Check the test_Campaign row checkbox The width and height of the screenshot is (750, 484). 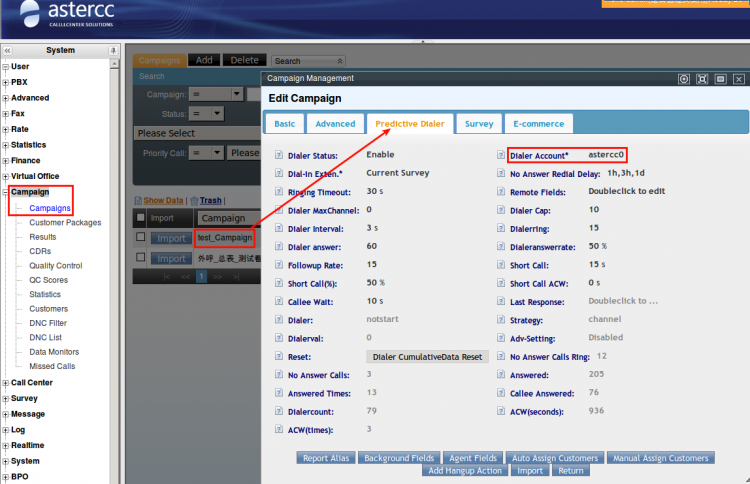coord(141,238)
